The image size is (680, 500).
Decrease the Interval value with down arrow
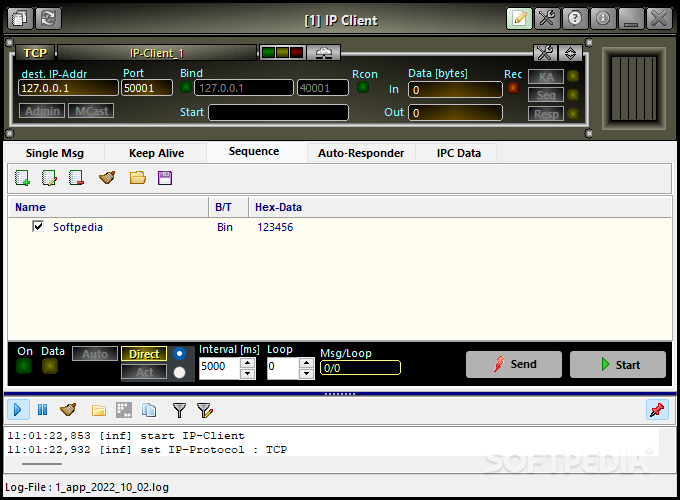point(247,373)
